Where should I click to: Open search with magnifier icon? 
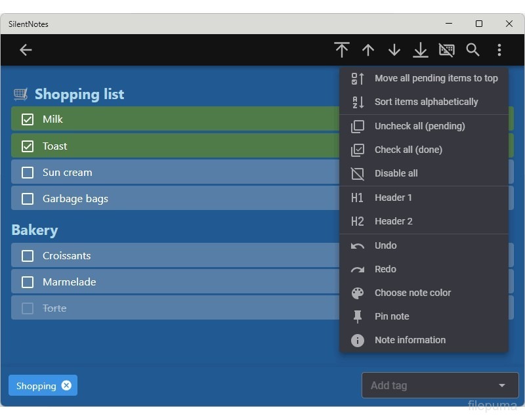click(472, 50)
